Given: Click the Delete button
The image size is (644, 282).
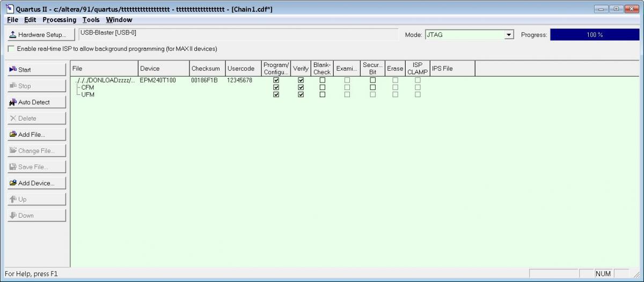Looking at the screenshot, I should pos(37,118).
